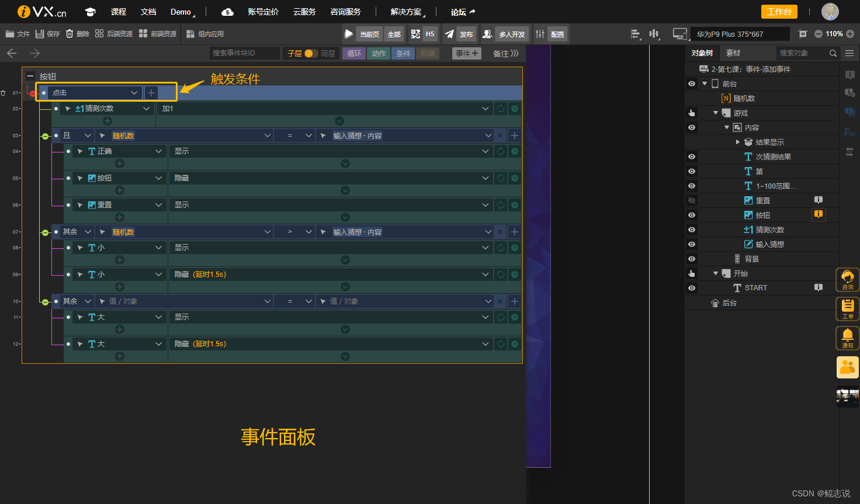Open the 工单 work-order panel icon
The width and height of the screenshot is (860, 504).
(x=848, y=308)
